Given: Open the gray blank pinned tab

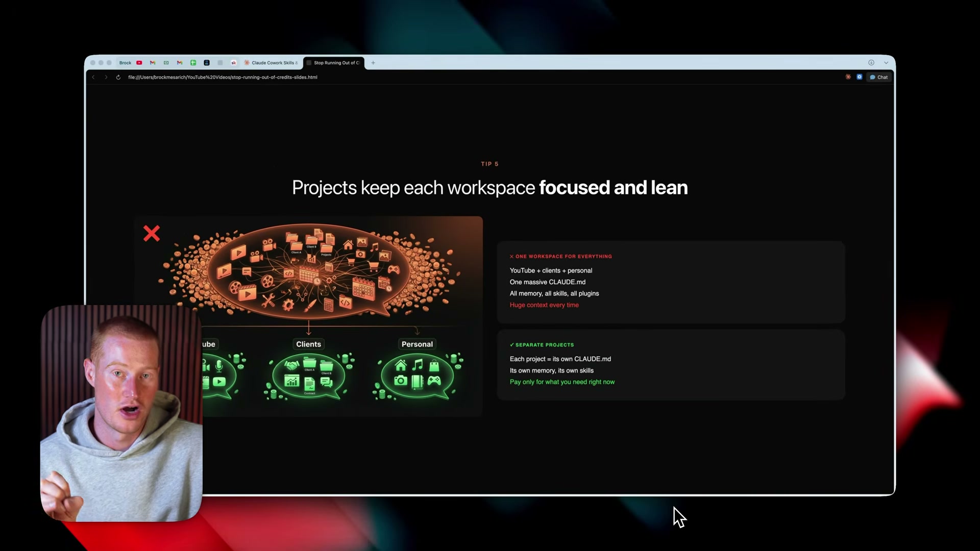Looking at the screenshot, I should tap(220, 63).
